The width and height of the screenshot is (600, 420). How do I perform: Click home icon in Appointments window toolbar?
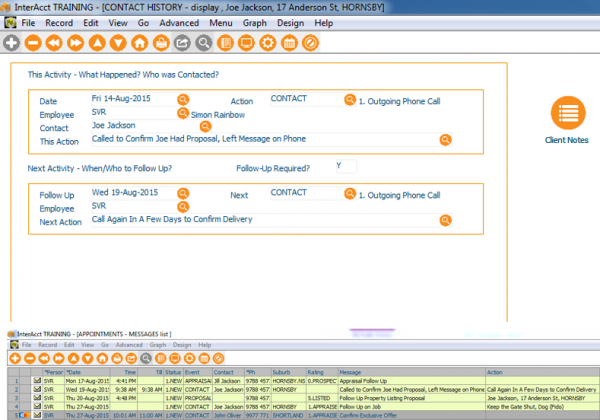point(102,358)
